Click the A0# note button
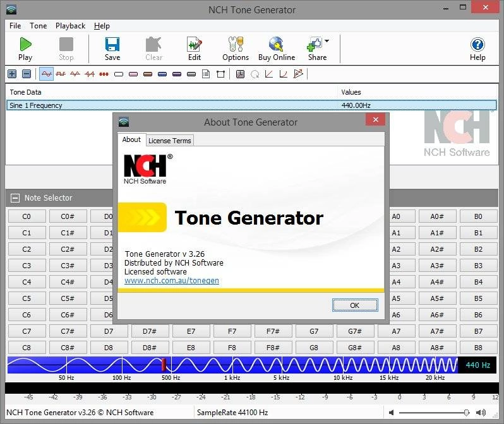 (437, 216)
